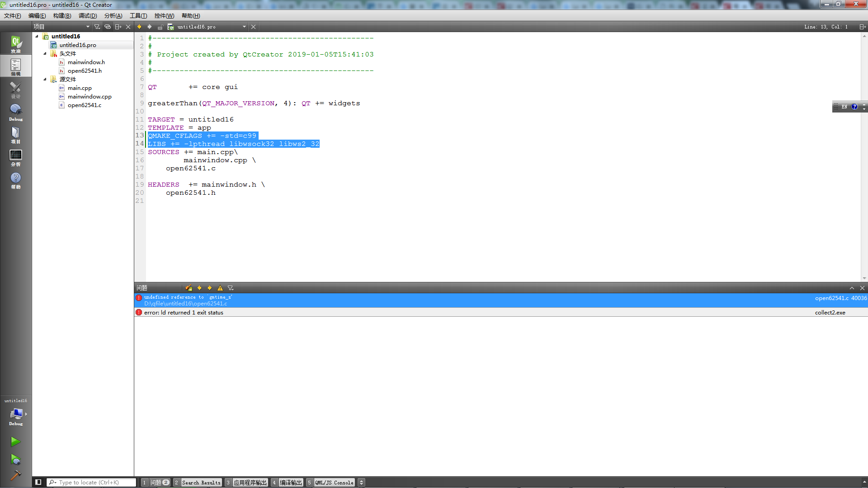The image size is (868, 488).
Task: Open the Qt Welcome mode
Action: tap(16, 44)
